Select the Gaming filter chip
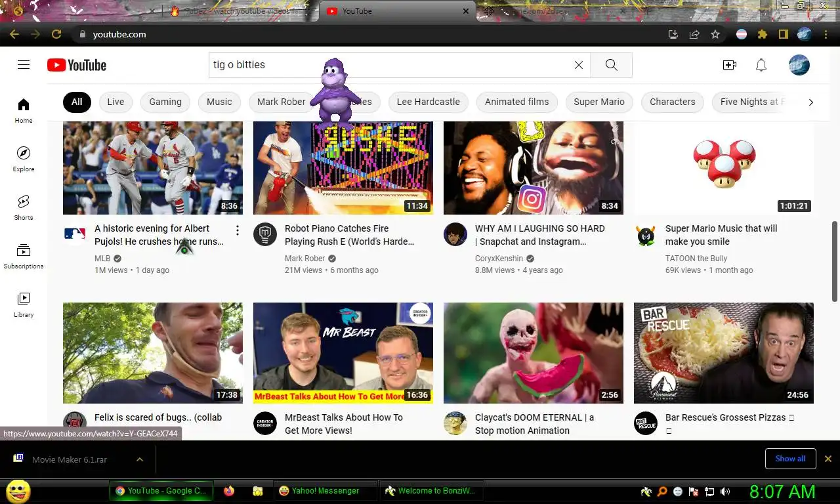This screenshot has width=840, height=504. coord(165,102)
